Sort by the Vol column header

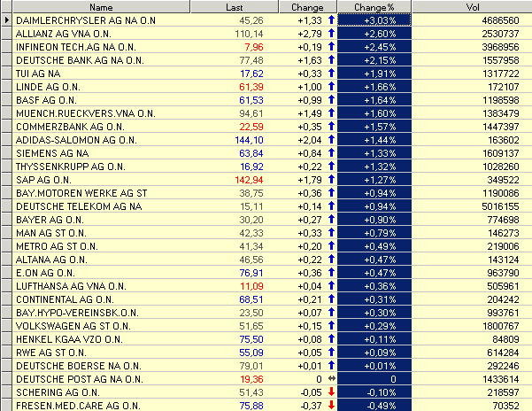tap(473, 7)
